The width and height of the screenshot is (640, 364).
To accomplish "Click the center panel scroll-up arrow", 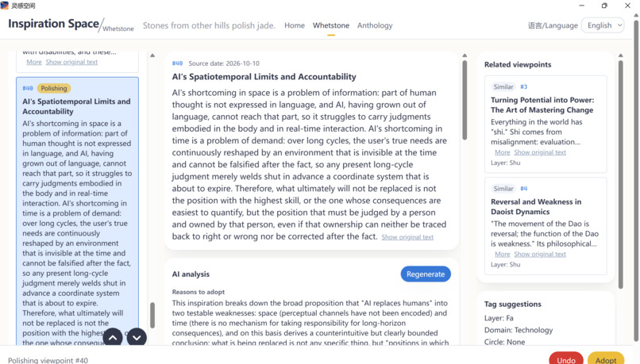I will pyautogui.click(x=465, y=56).
